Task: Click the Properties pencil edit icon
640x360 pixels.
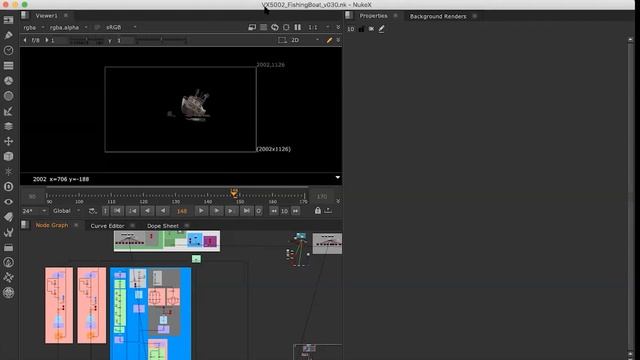Action: tap(381, 29)
